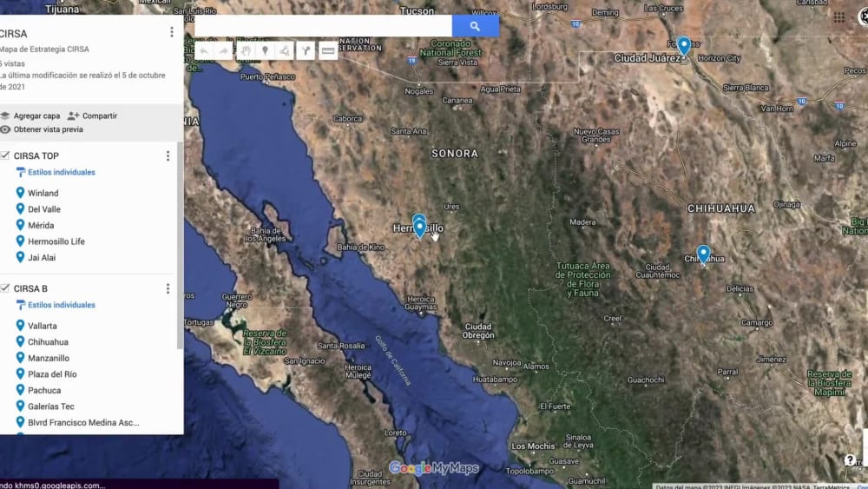Select the measure distances ruler tool
This screenshot has width=868, height=489.
point(328,51)
